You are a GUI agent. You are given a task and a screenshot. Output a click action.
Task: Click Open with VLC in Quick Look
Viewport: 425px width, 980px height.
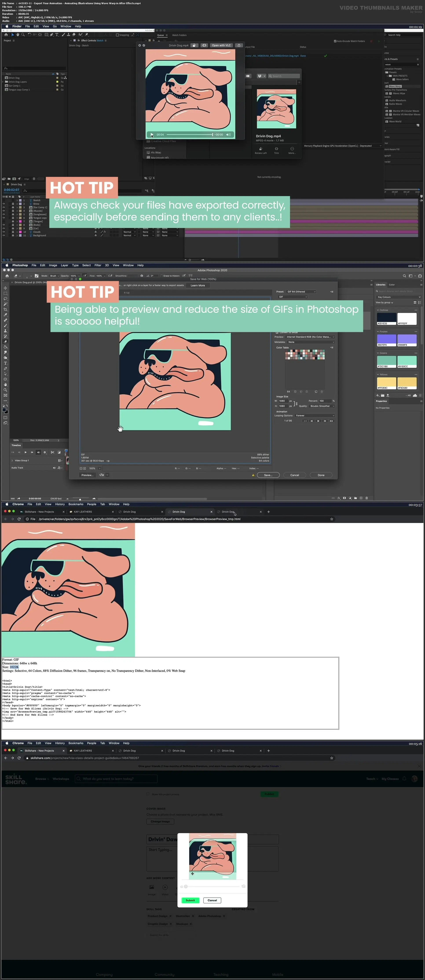pyautogui.click(x=221, y=45)
